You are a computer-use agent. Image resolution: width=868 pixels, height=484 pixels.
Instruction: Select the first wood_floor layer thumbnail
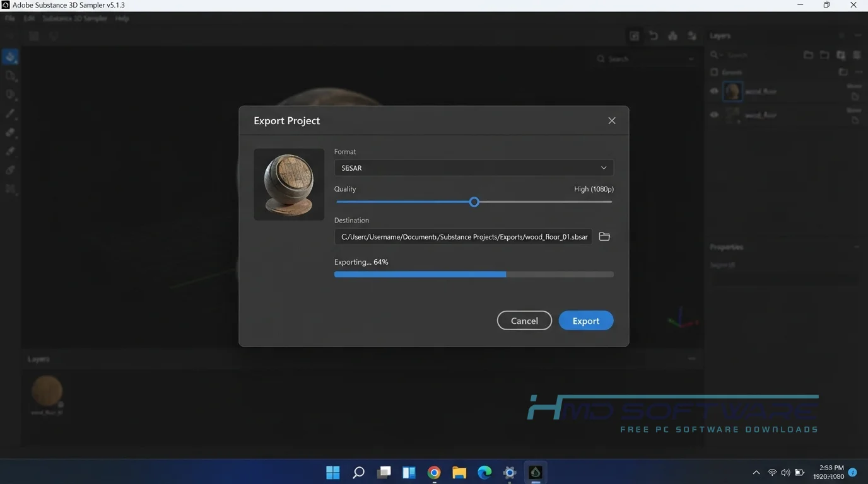733,91
